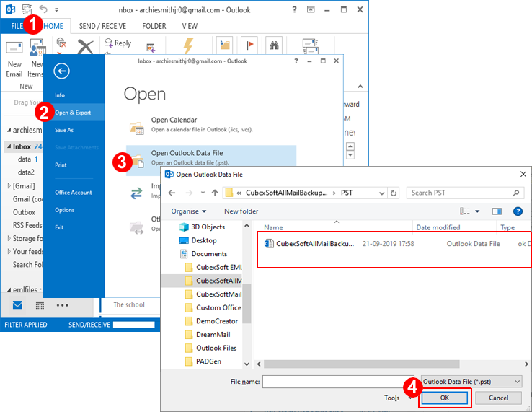Click in the File name field
Viewport: 532px width, 412px height.
[340, 381]
